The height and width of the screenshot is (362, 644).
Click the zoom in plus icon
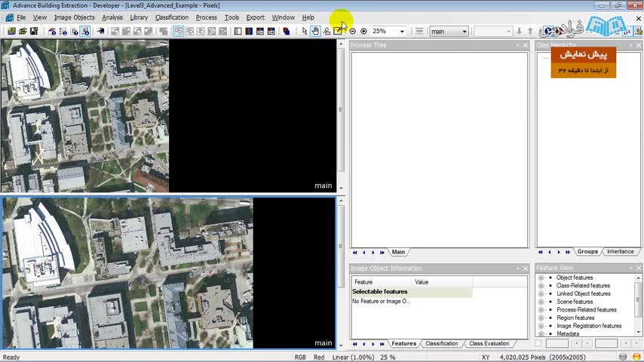point(363,31)
